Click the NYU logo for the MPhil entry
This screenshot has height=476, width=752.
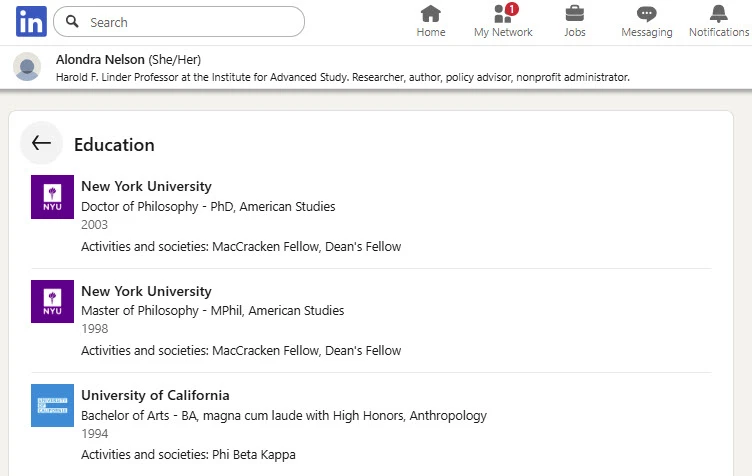(x=52, y=301)
